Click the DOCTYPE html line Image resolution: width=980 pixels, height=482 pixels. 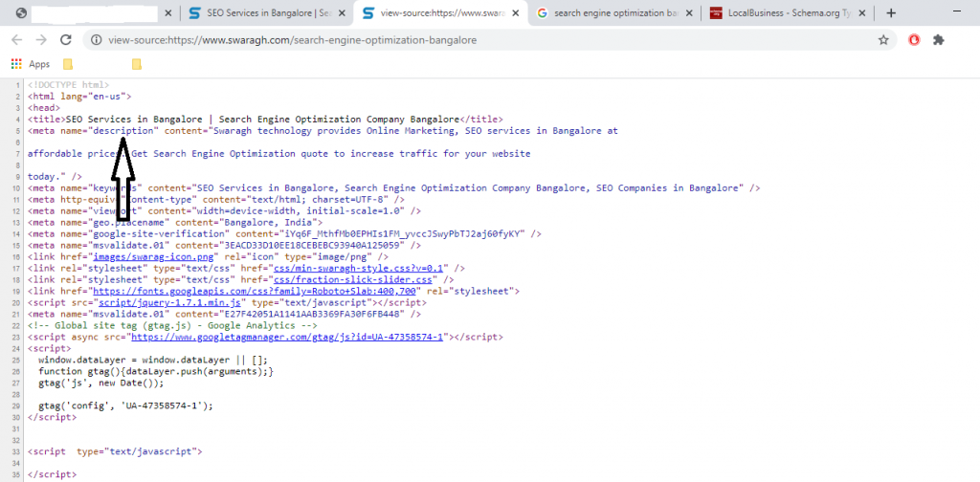point(68,85)
